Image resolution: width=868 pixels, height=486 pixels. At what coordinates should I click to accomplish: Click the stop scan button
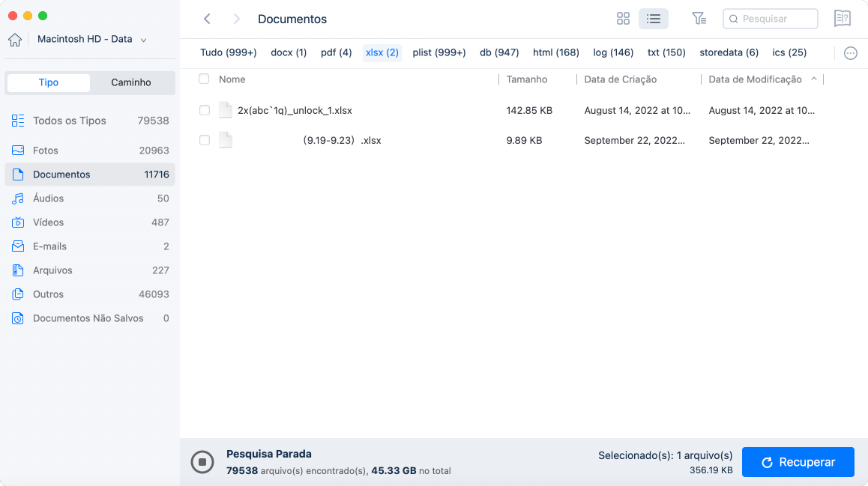[202, 462]
